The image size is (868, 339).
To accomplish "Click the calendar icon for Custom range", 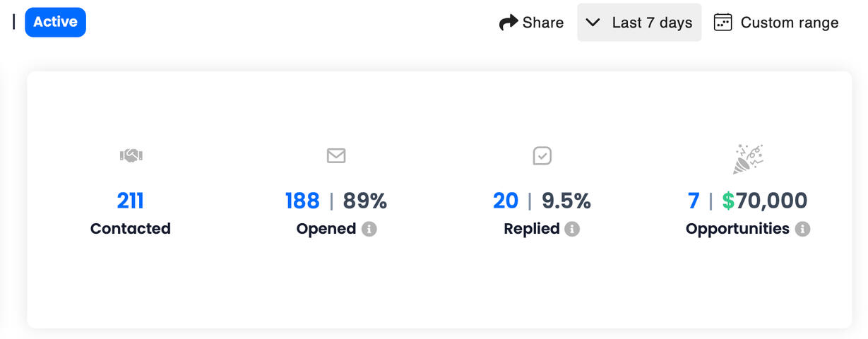I will 723,23.
